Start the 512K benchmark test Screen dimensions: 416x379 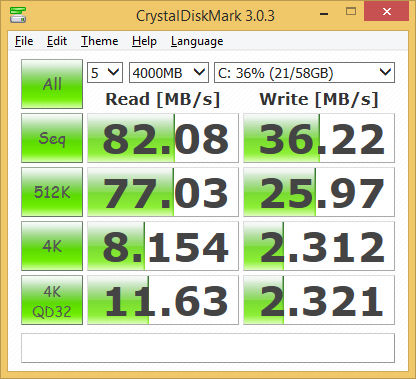click(x=52, y=192)
